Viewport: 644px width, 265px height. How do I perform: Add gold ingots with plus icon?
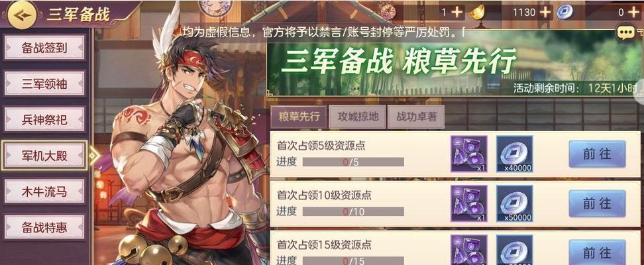point(545,13)
